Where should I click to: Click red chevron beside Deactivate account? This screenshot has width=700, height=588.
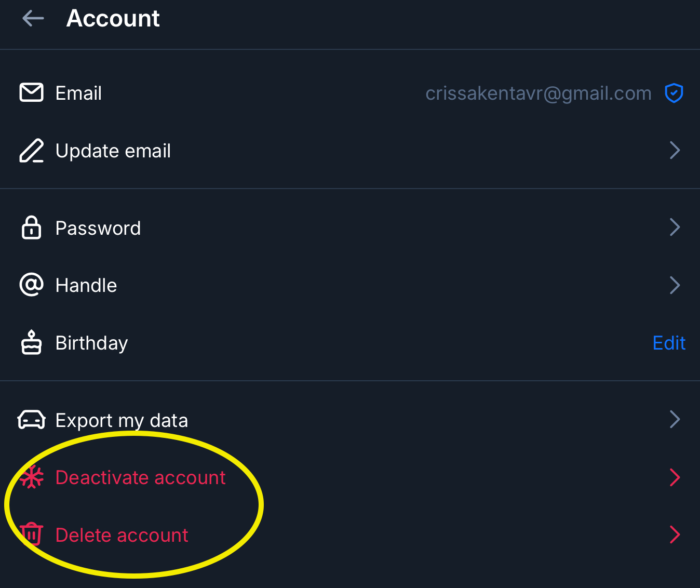(x=675, y=477)
